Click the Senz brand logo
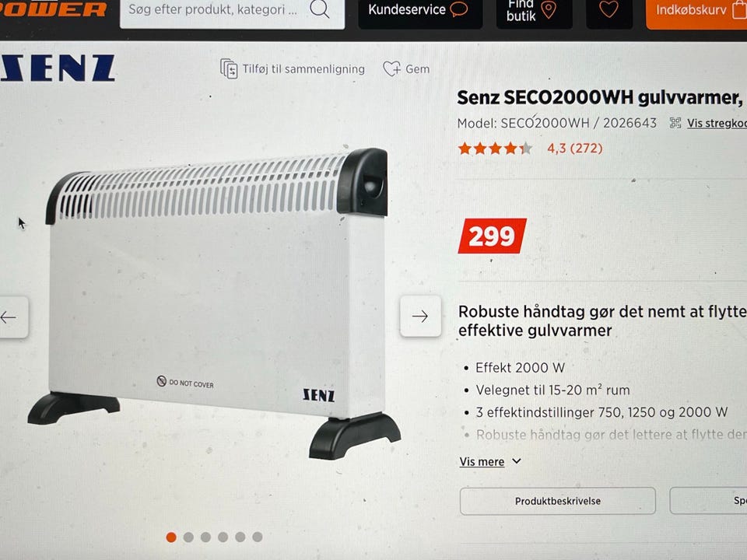This screenshot has height=560, width=747. tap(57, 68)
